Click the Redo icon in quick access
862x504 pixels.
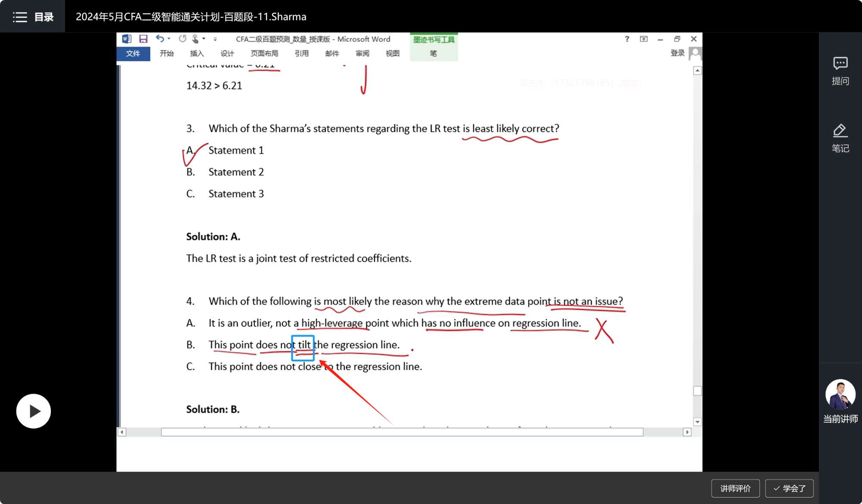tap(182, 38)
